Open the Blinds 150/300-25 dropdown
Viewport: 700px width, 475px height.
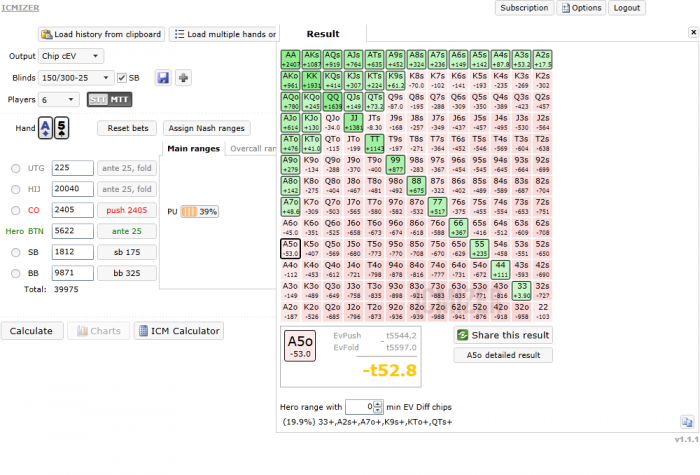pyautogui.click(x=76, y=78)
